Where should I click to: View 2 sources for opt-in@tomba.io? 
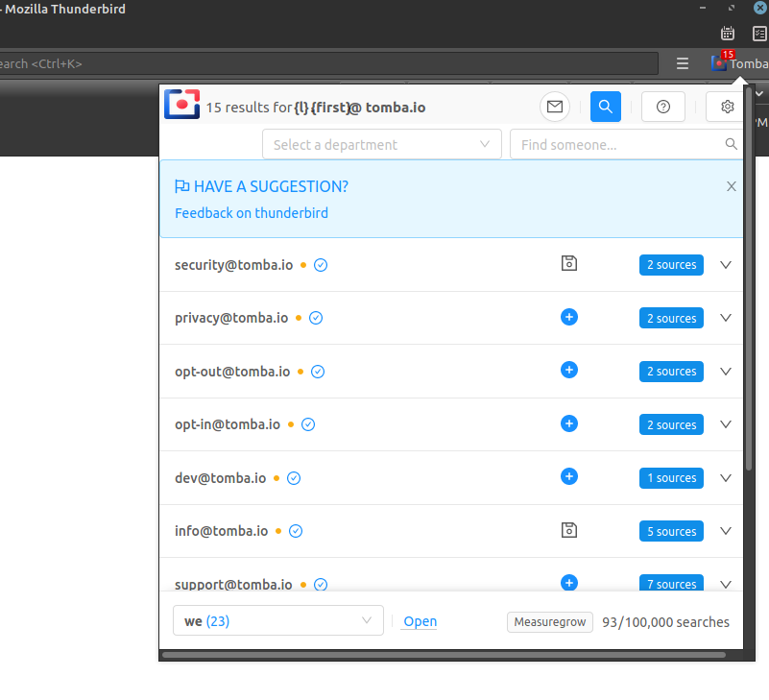tap(671, 424)
